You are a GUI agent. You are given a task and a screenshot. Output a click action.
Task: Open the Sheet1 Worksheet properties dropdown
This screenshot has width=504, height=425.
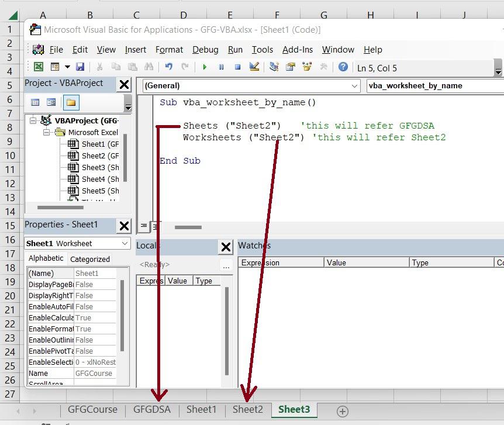coord(125,243)
